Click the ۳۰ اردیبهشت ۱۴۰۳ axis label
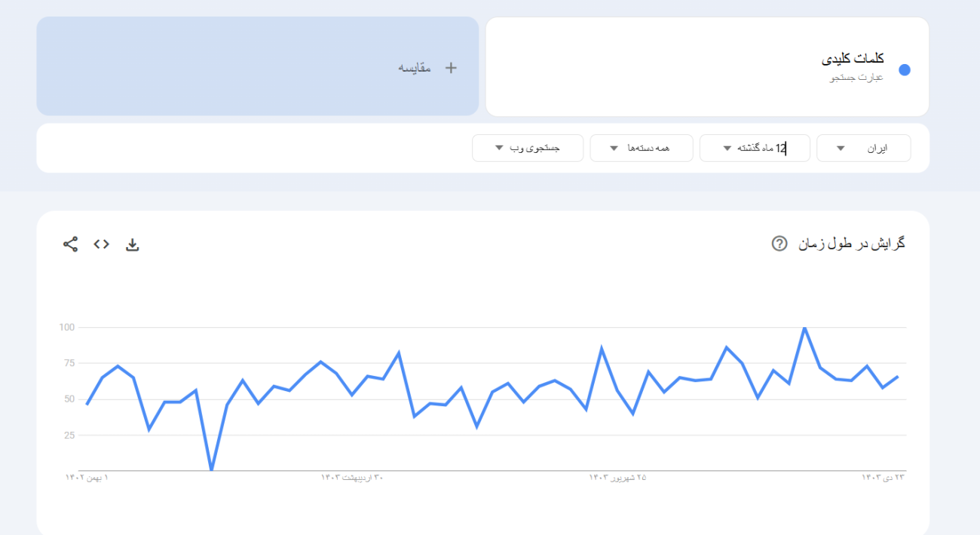The width and height of the screenshot is (980, 535). click(x=352, y=477)
